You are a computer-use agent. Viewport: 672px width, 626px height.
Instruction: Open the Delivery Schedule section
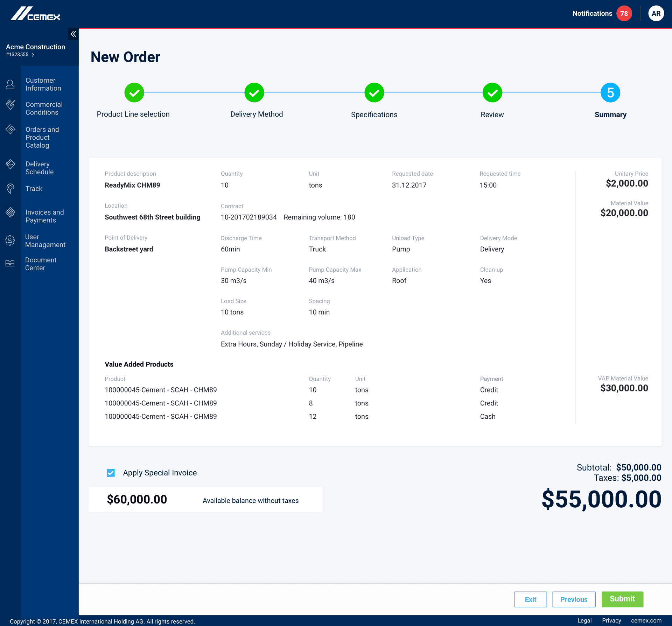[x=40, y=168]
